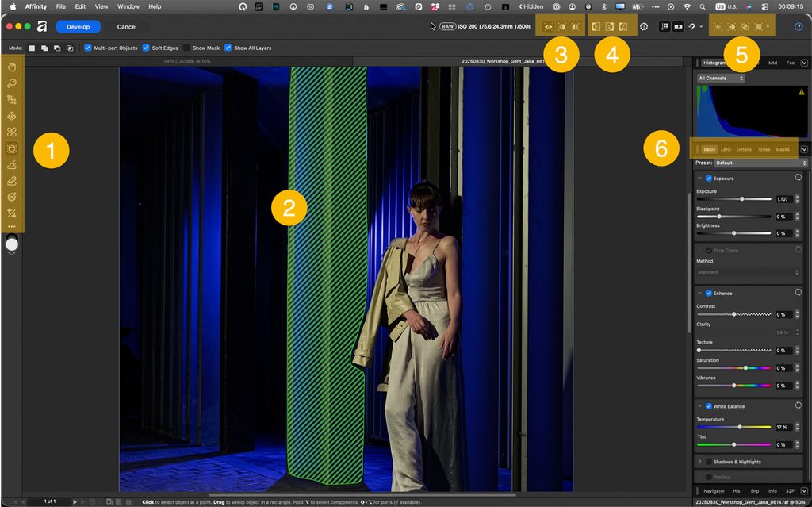Open the Preset Default dropdown
Image resolution: width=812 pixels, height=507 pixels.
tap(760, 163)
